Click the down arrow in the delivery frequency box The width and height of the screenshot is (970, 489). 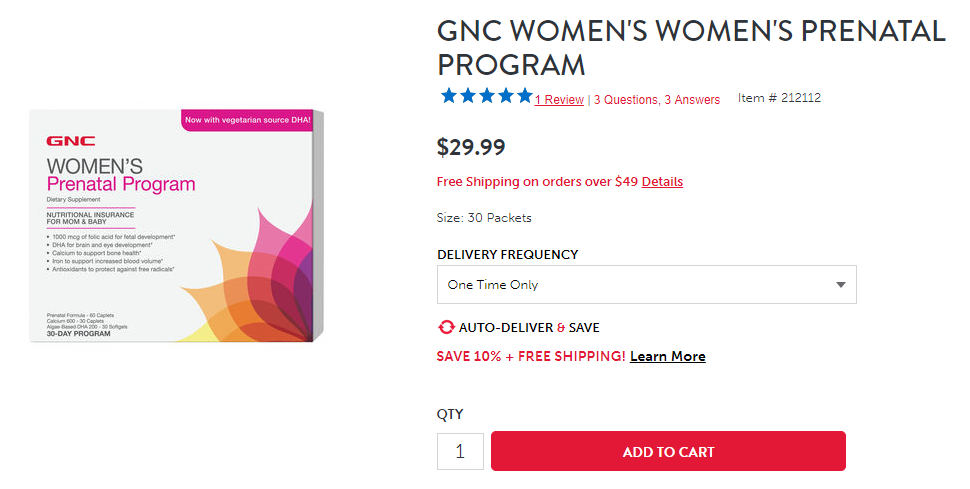click(841, 285)
